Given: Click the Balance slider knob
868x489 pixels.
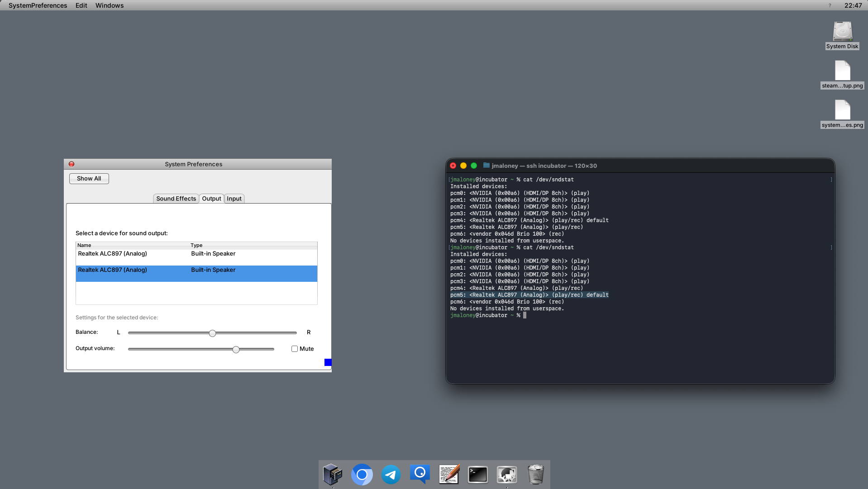Looking at the screenshot, I should pyautogui.click(x=212, y=333).
